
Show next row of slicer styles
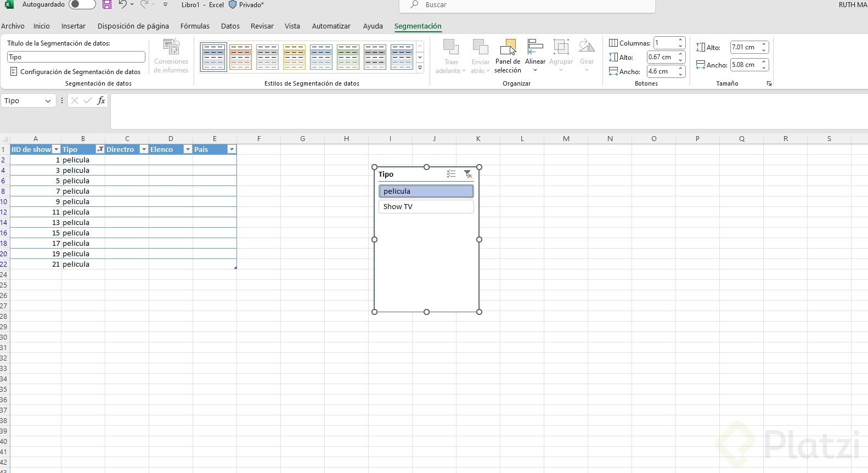tap(420, 58)
